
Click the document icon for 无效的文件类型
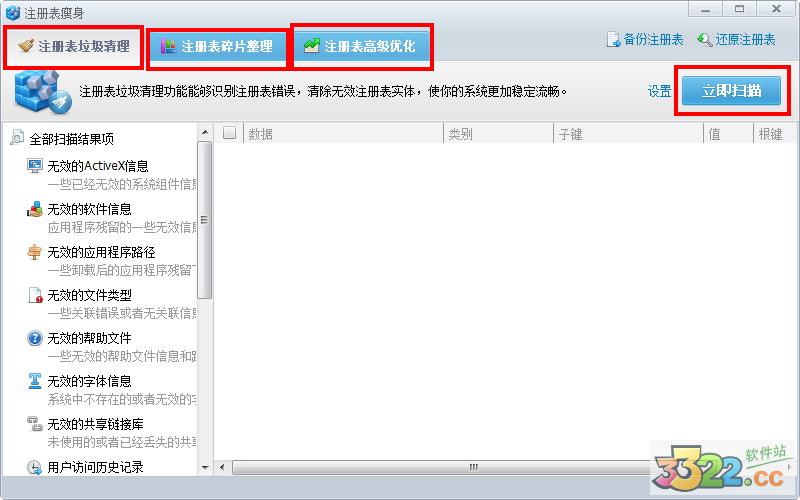coord(35,295)
